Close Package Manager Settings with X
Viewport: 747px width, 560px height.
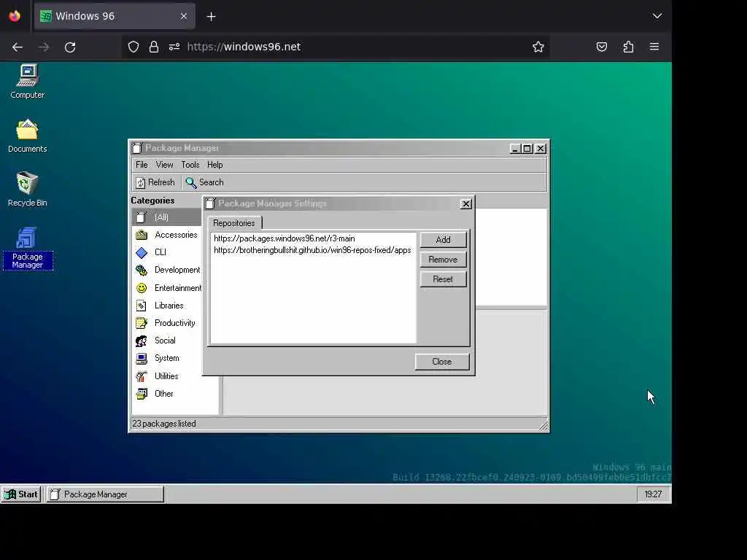click(466, 204)
